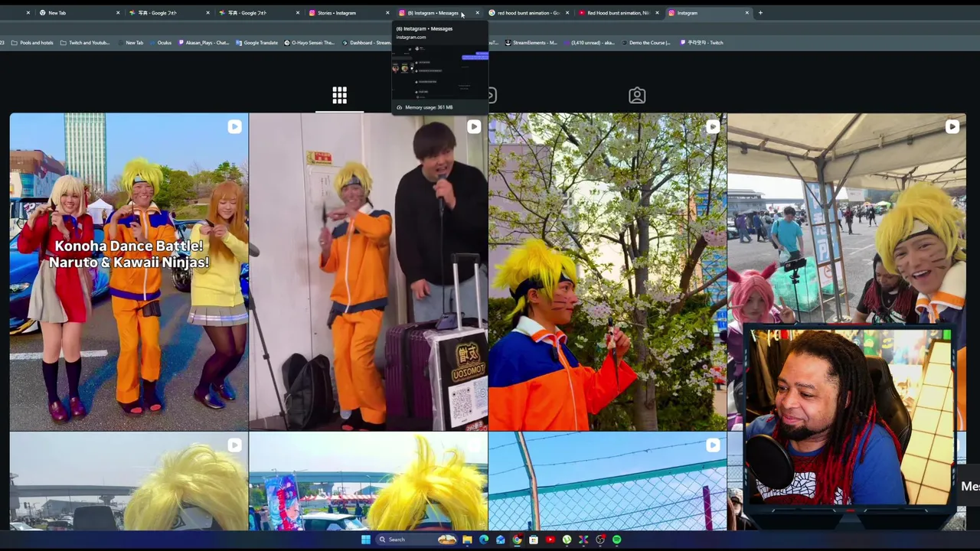Open uTorrent from the taskbar
Screen dimensions: 980x551
coord(567,540)
